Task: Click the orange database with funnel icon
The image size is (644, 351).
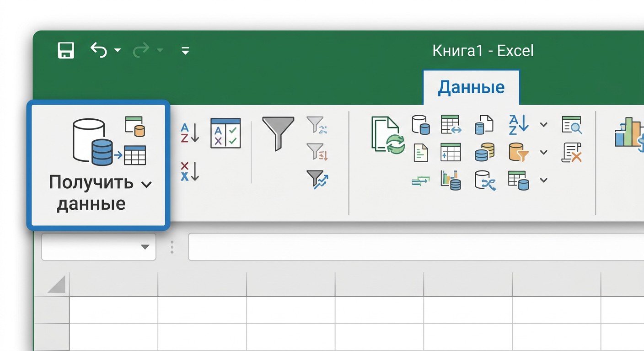Action: click(x=518, y=152)
